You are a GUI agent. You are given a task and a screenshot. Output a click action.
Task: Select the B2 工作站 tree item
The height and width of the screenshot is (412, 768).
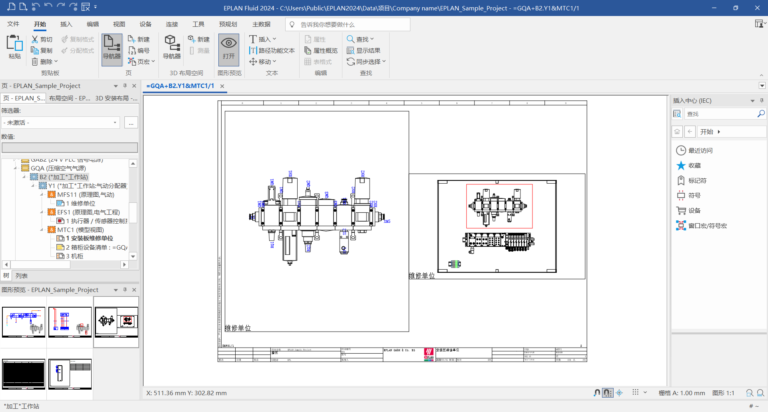coord(63,177)
